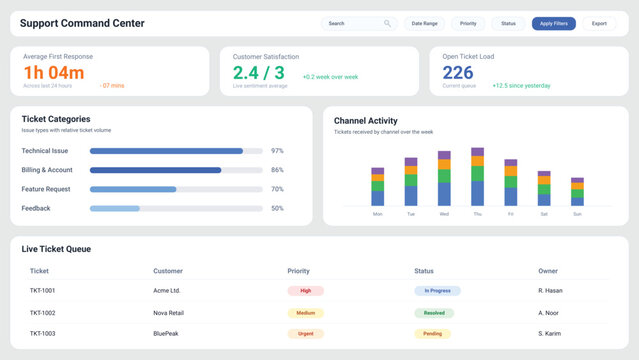Click the search magnifier icon

pos(387,24)
